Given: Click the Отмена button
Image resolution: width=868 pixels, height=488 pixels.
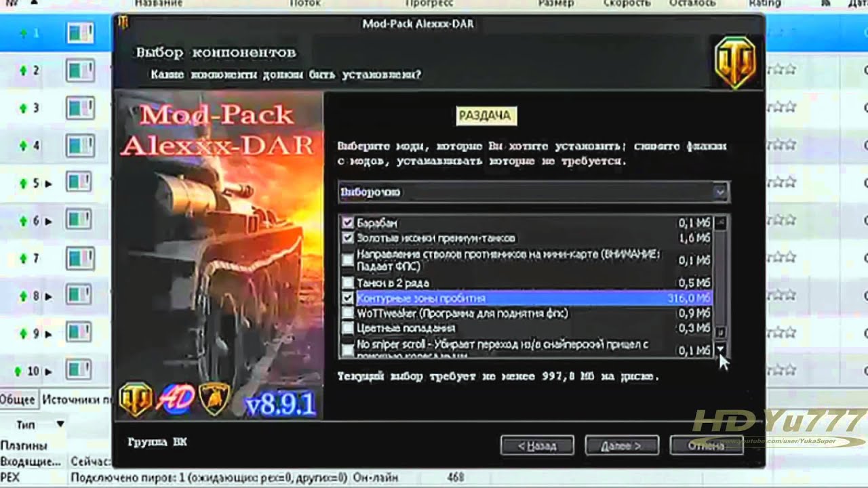Looking at the screenshot, I should coord(705,446).
